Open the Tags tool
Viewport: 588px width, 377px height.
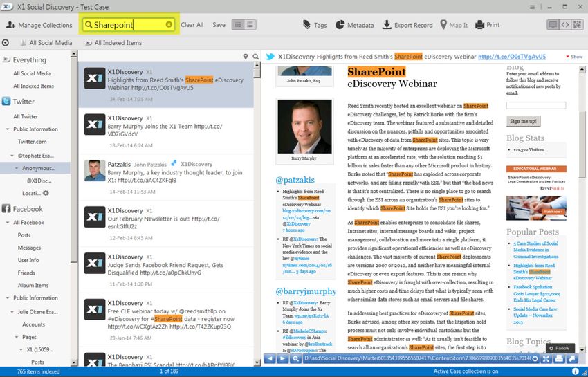[x=315, y=25]
